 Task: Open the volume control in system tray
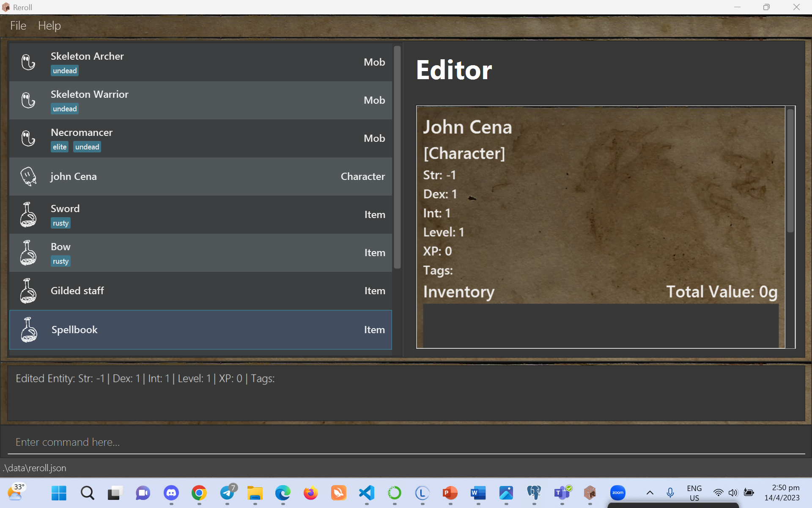point(733,493)
